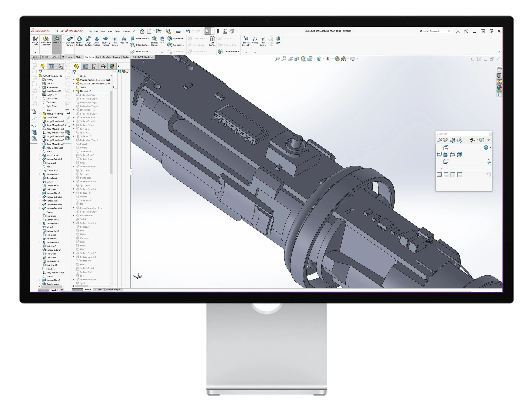Viewport: 532px width, 411px height.
Task: Select the Knit Surface tool
Action: point(212,41)
